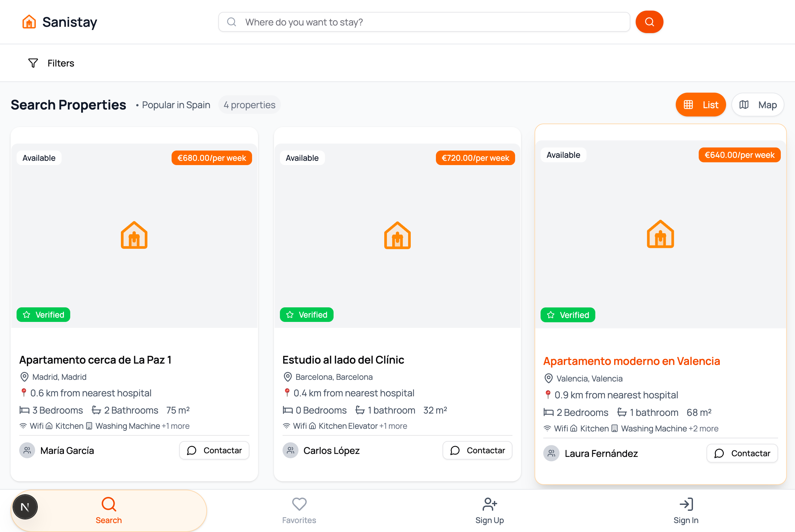Click Carlos López's host avatar icon
This screenshot has width=795, height=532.
[291, 451]
